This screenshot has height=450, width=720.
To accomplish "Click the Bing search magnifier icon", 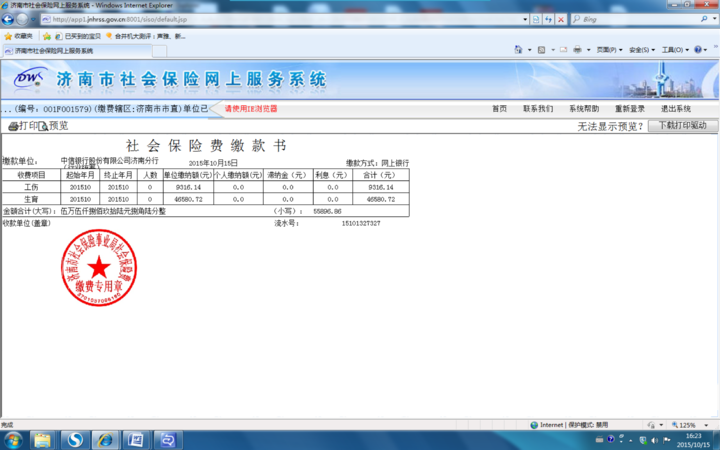I will [x=704, y=19].
